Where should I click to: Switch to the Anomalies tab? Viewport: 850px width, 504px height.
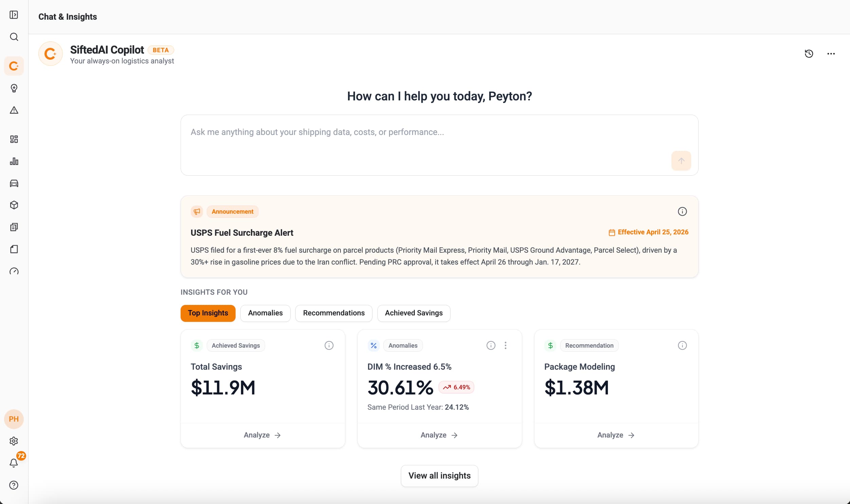click(x=265, y=313)
